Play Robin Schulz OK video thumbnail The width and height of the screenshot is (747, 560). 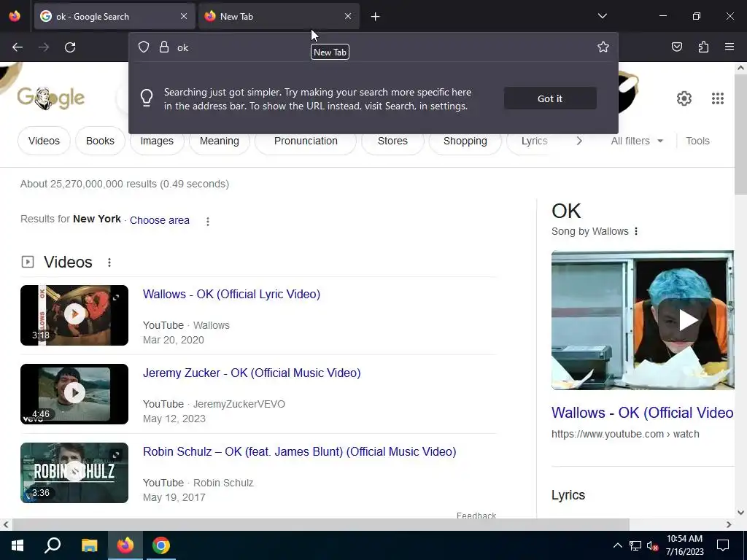(74, 472)
